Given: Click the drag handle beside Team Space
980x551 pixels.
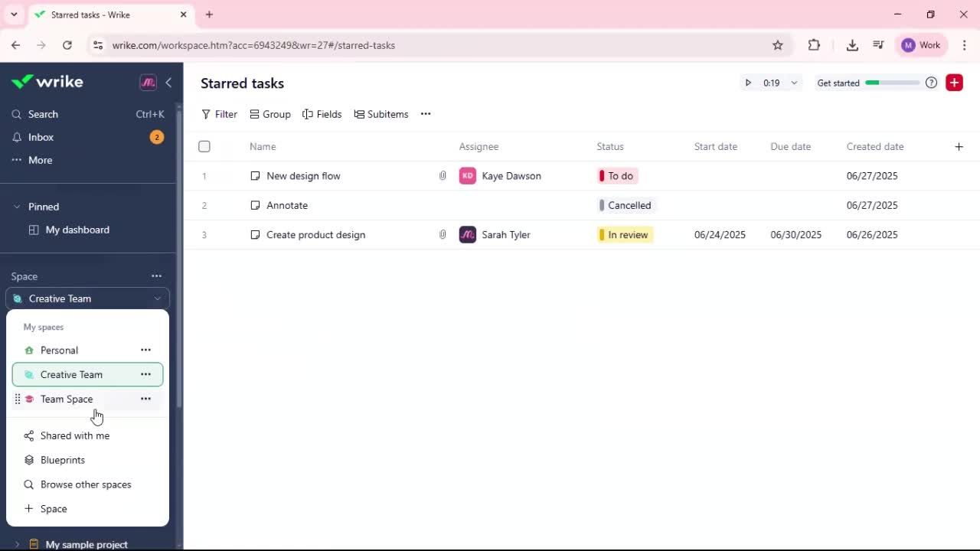Looking at the screenshot, I should pos(18,399).
